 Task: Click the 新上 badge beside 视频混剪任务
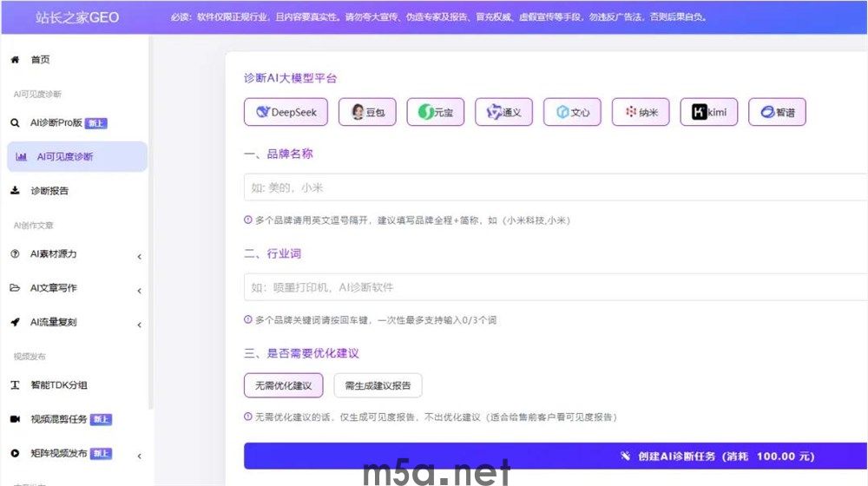[x=101, y=419]
